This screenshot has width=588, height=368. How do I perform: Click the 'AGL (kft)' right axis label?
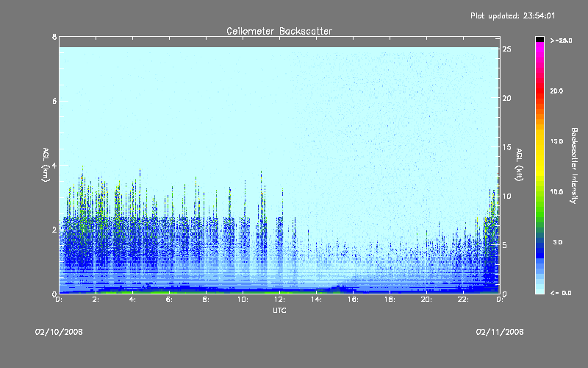(519, 165)
